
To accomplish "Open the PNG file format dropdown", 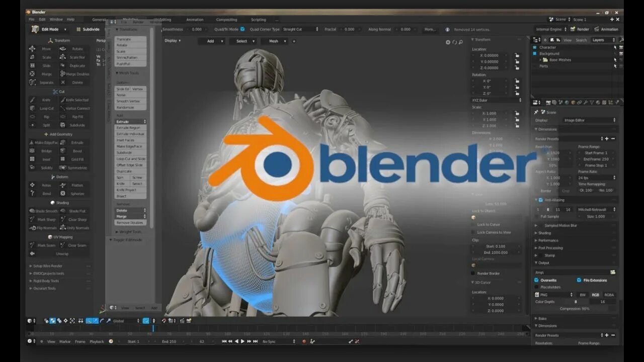I will tap(554, 295).
